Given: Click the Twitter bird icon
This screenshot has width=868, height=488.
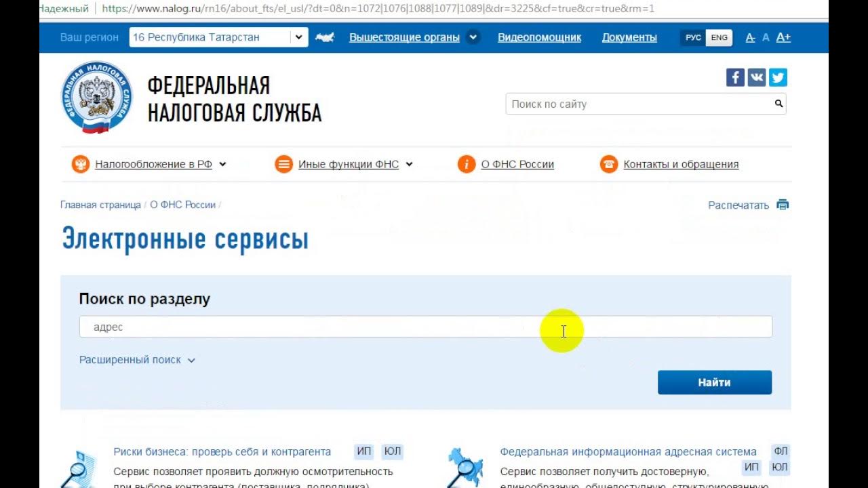Looking at the screenshot, I should click(778, 77).
